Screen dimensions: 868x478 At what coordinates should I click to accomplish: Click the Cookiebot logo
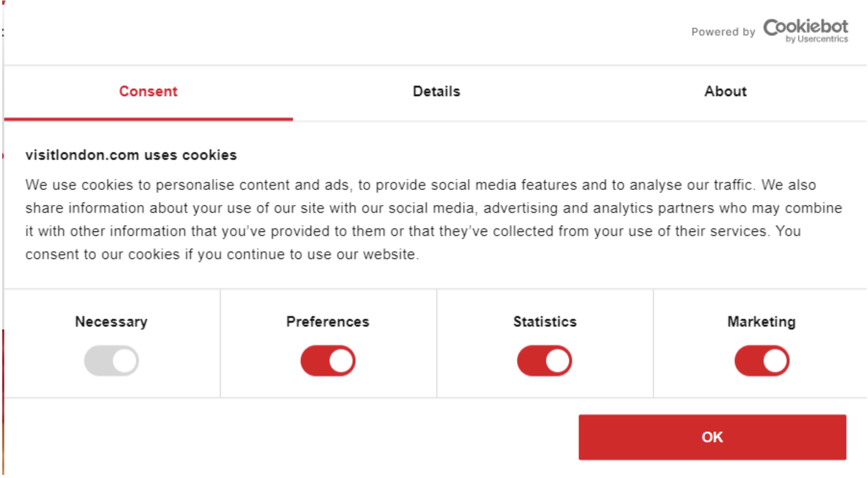pyautogui.click(x=805, y=27)
